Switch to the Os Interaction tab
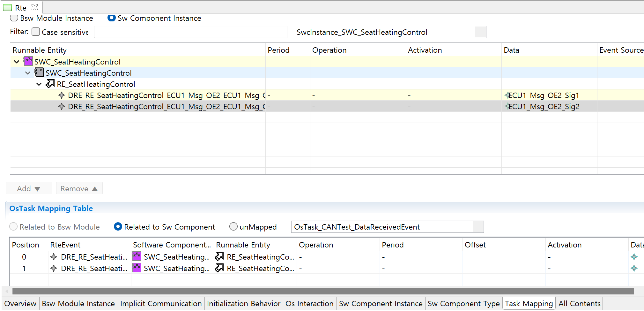Viewport: 644px width, 311px height. (x=310, y=303)
